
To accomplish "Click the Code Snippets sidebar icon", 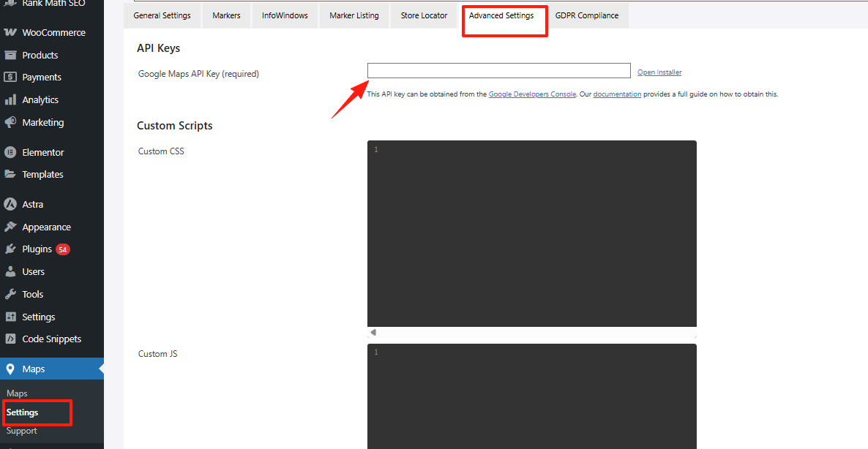I will click(13, 339).
